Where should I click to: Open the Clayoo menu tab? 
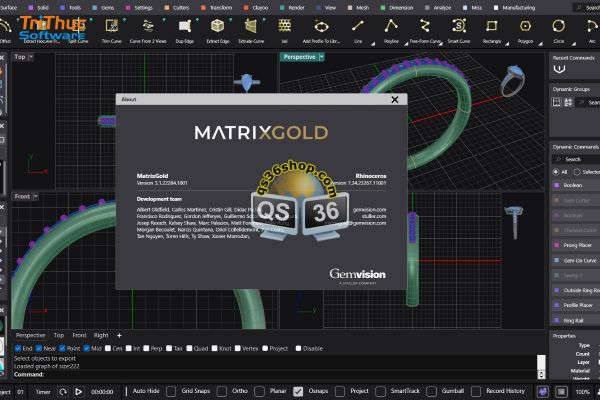point(256,8)
